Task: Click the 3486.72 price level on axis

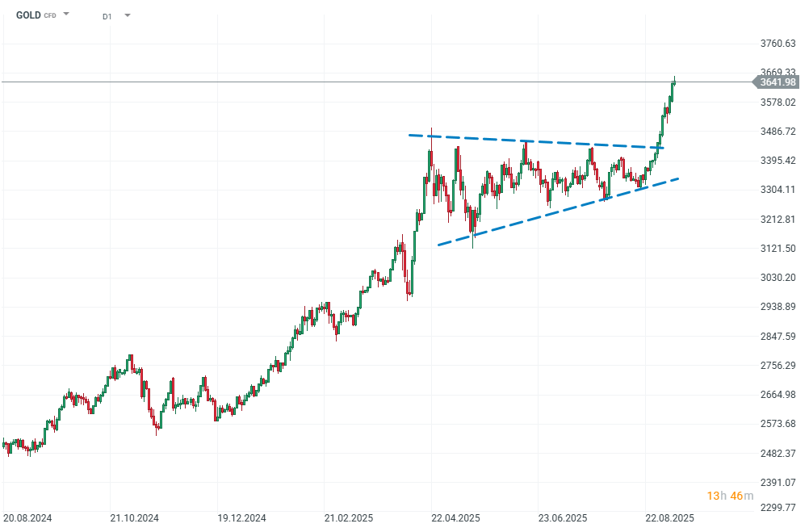Action: pos(778,132)
